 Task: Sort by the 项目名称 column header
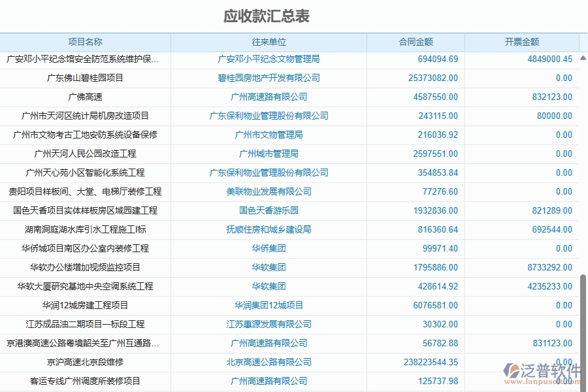(x=86, y=41)
